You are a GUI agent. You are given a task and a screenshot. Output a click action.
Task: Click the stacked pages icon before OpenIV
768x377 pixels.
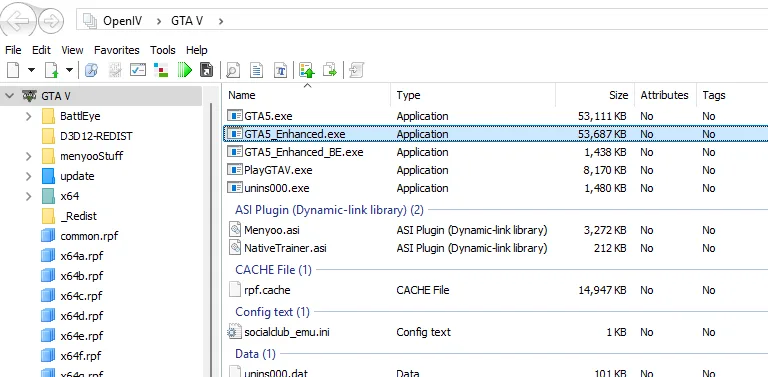(90, 21)
